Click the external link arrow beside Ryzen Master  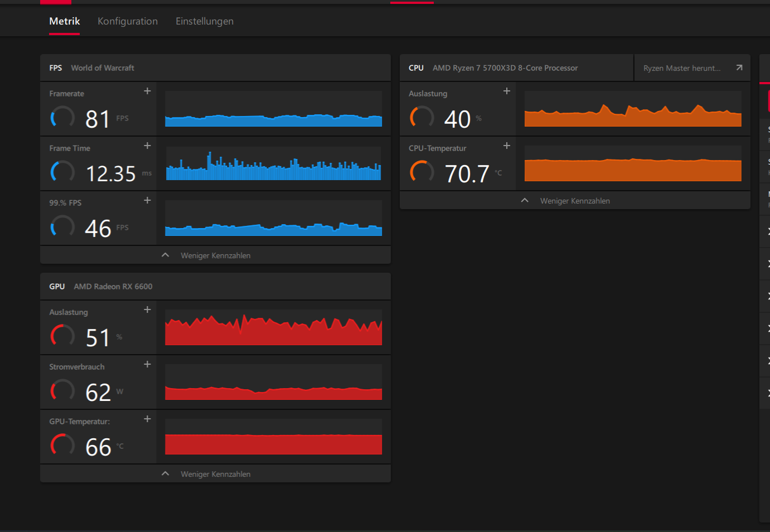(x=739, y=67)
